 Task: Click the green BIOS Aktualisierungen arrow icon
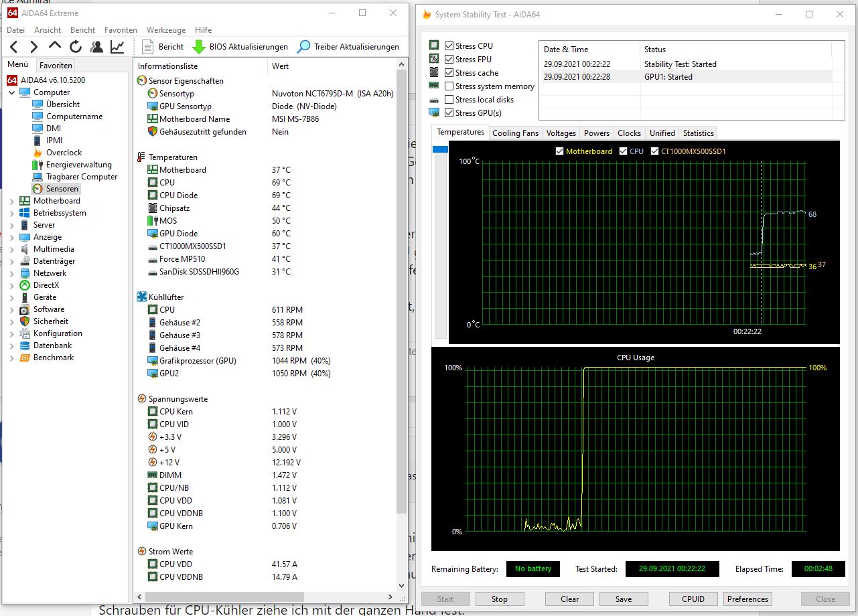(199, 47)
